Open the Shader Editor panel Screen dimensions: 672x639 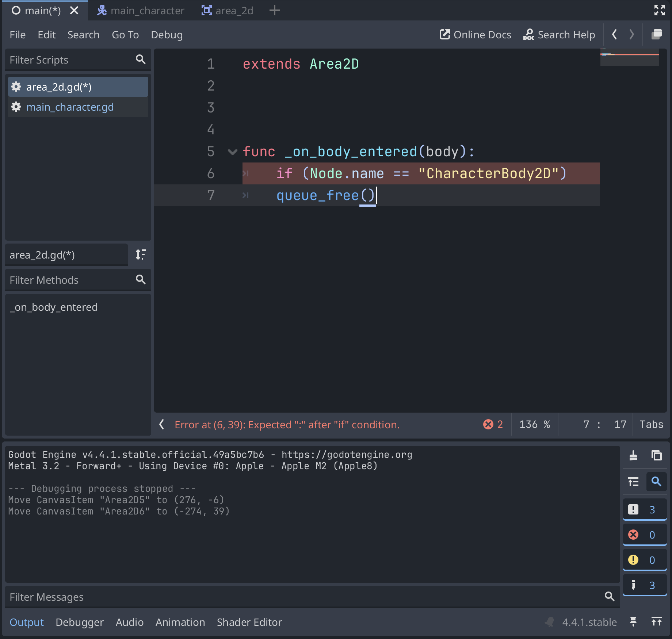click(249, 622)
